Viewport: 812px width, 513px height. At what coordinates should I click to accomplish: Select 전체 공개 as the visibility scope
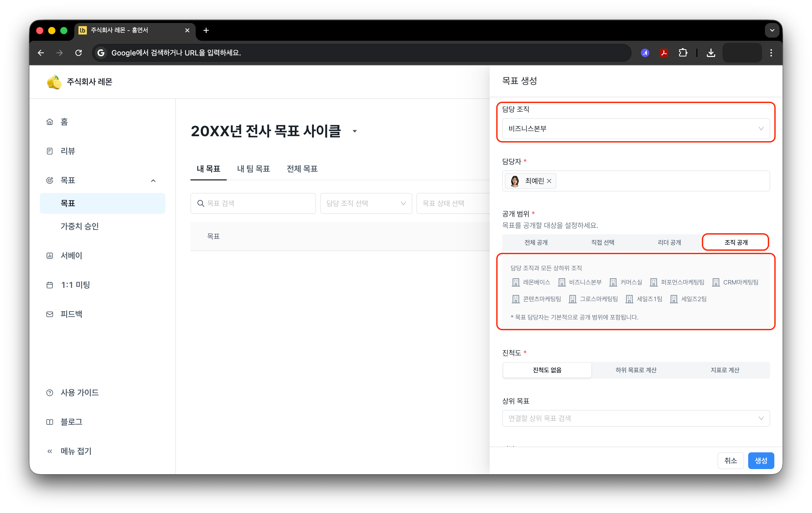[x=536, y=242]
